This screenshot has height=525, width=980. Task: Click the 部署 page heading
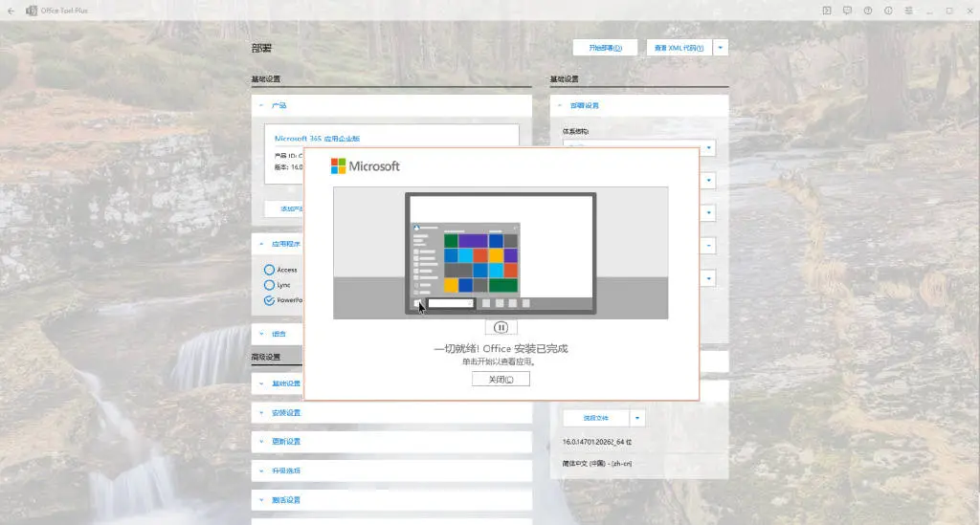pyautogui.click(x=261, y=48)
